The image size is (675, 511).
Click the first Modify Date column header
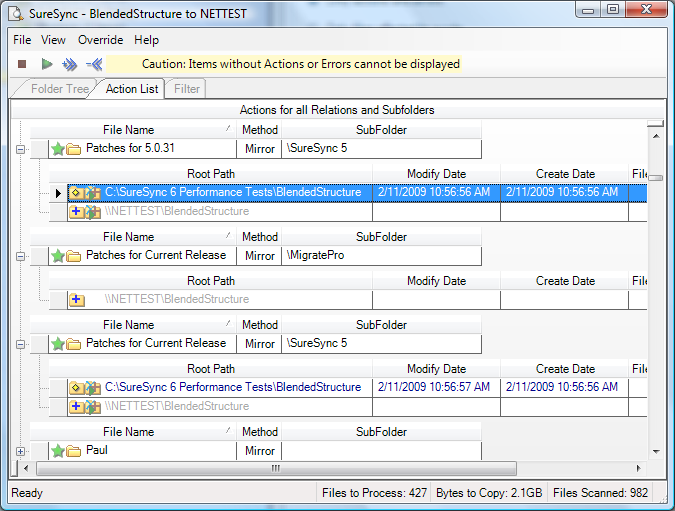click(436, 174)
